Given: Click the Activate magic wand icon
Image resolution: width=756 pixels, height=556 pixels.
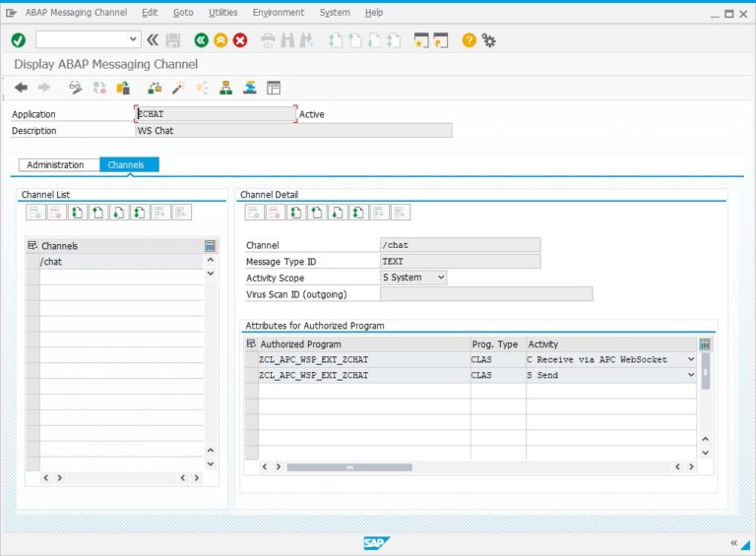Looking at the screenshot, I should [x=178, y=88].
